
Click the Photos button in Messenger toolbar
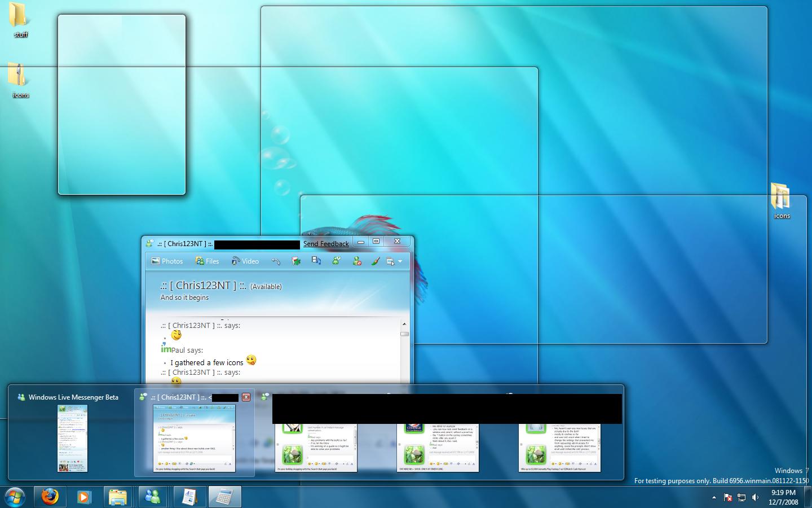pyautogui.click(x=167, y=261)
